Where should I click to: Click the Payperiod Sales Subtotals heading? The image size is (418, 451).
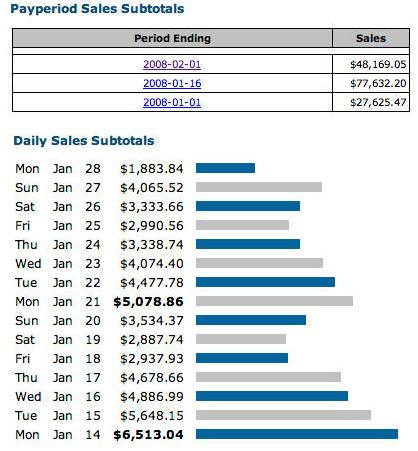pos(97,9)
